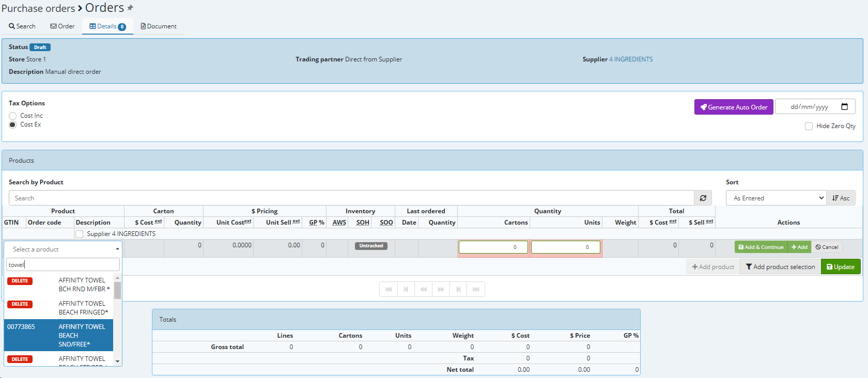Click the Search by Product field
The width and height of the screenshot is (868, 378).
tap(351, 198)
